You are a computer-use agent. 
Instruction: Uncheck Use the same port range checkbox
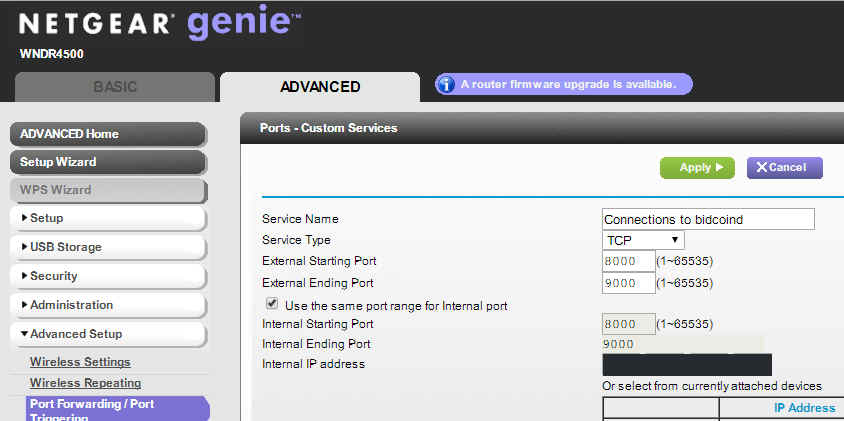tap(271, 304)
